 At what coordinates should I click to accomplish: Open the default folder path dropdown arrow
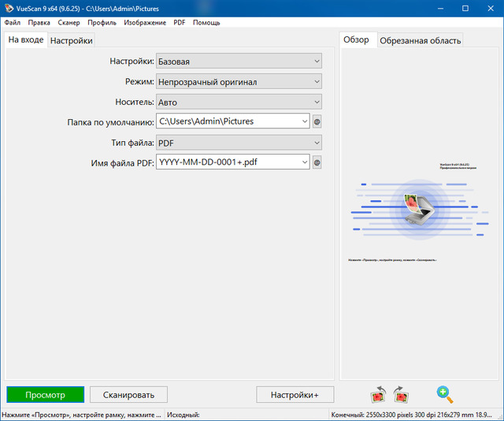[x=303, y=121]
